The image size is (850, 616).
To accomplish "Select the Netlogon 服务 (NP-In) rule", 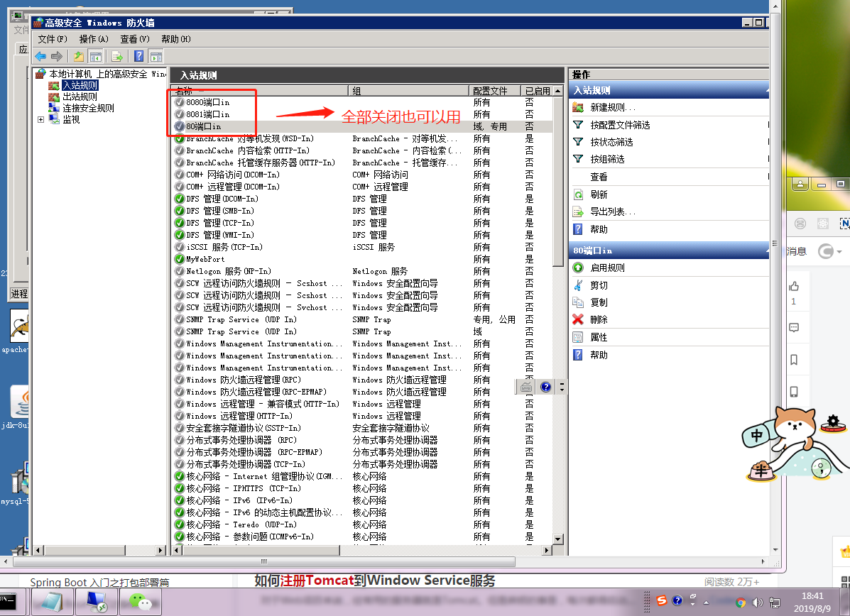I will [228, 271].
